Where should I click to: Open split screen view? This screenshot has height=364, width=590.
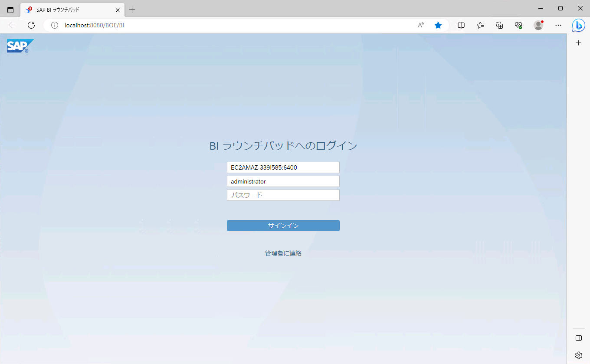pos(461,25)
